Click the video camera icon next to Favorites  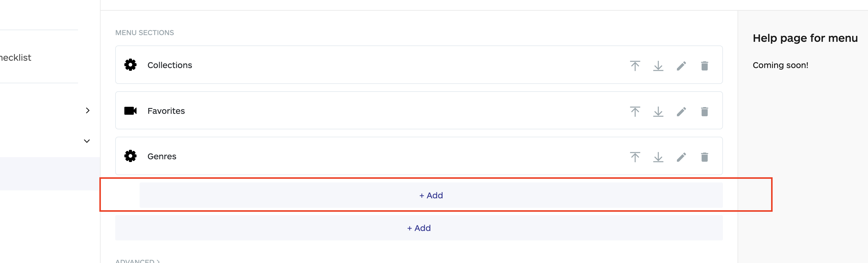pos(131,110)
